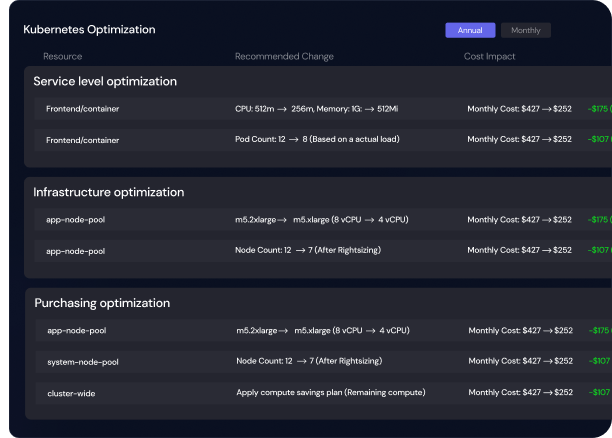Expand the Service level optimization section
Image resolution: width=612 pixels, height=438 pixels.
(x=105, y=81)
